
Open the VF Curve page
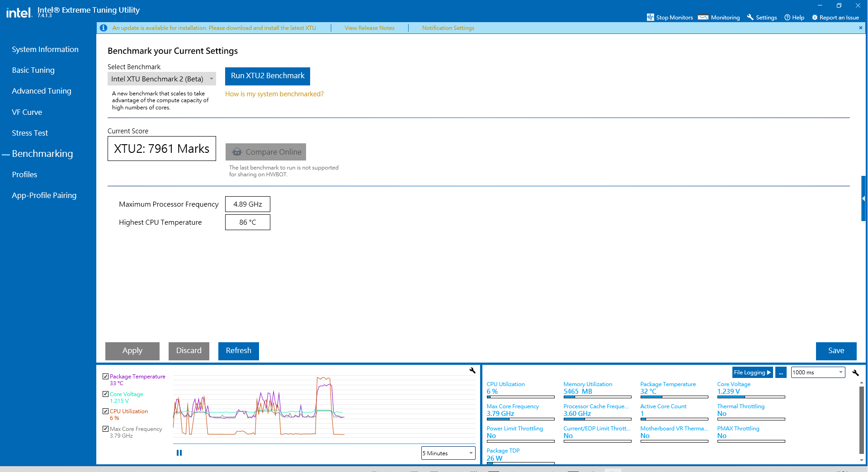coord(27,112)
